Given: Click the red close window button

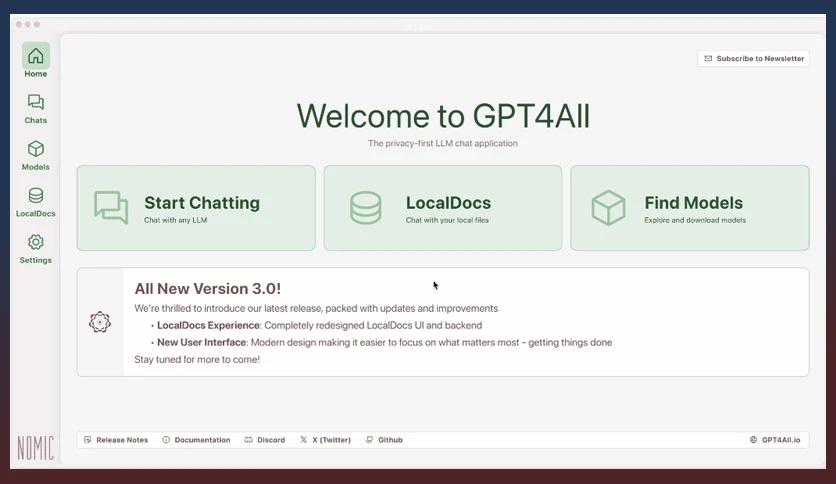Looking at the screenshot, I should [x=19, y=24].
